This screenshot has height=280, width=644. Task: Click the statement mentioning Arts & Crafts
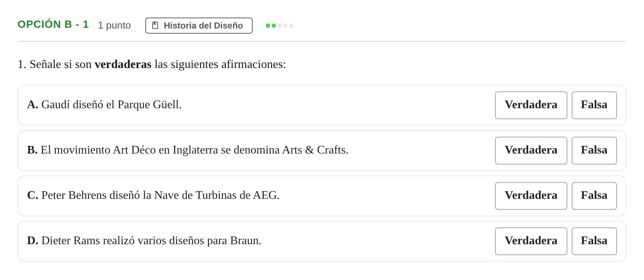(188, 150)
